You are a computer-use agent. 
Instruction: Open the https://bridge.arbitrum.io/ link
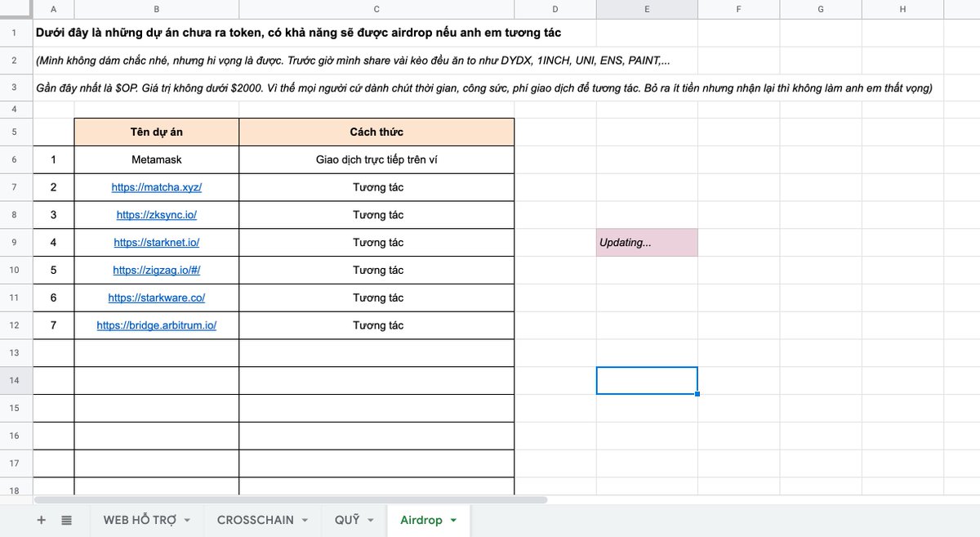click(157, 325)
